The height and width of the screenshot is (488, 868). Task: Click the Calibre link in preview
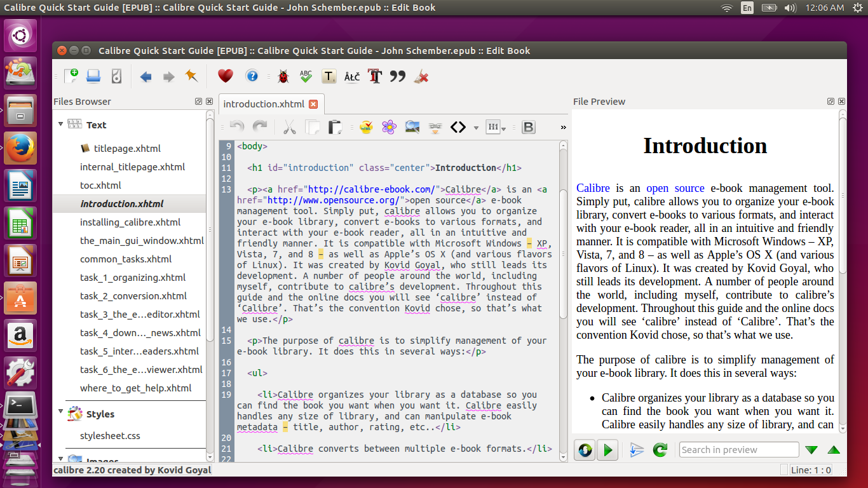(x=593, y=188)
